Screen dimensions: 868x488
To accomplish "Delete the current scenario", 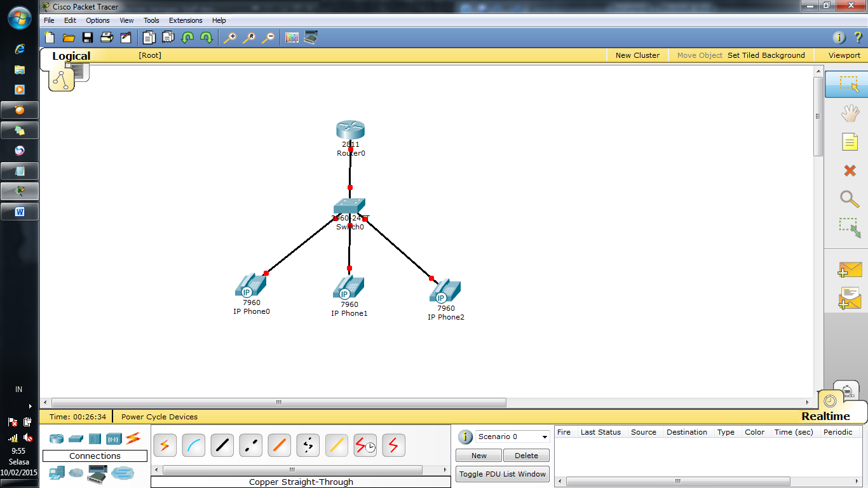I will [x=526, y=456].
